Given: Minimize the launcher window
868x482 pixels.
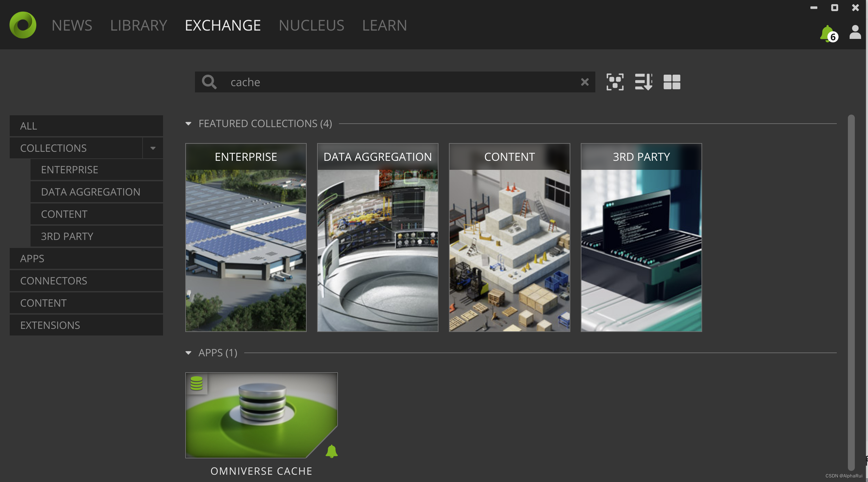Looking at the screenshot, I should point(814,8).
